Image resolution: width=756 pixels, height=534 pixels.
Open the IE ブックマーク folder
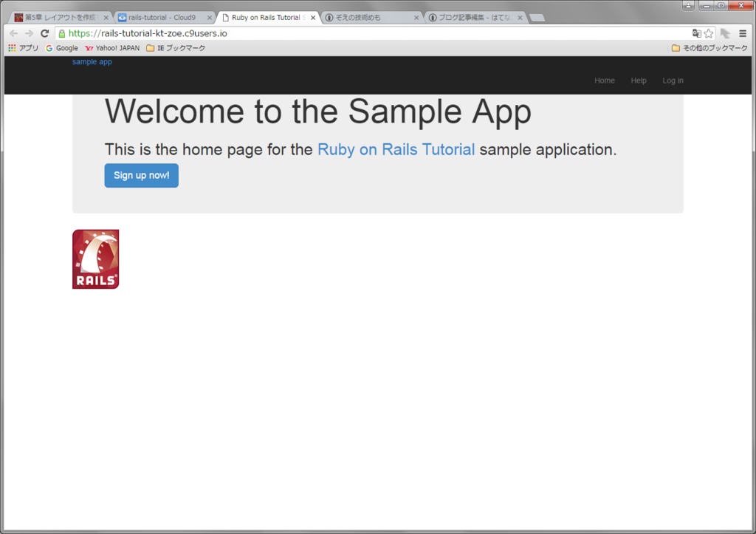(176, 48)
